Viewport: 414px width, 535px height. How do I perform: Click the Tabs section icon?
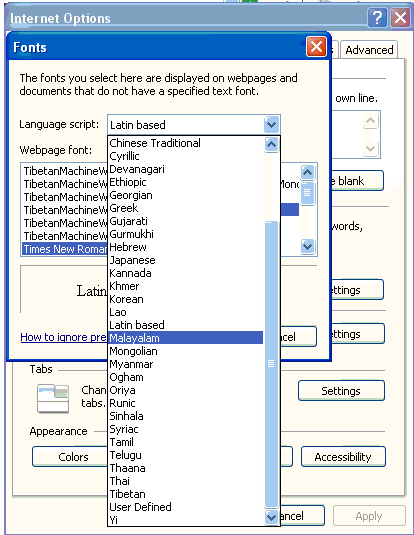tap(53, 398)
